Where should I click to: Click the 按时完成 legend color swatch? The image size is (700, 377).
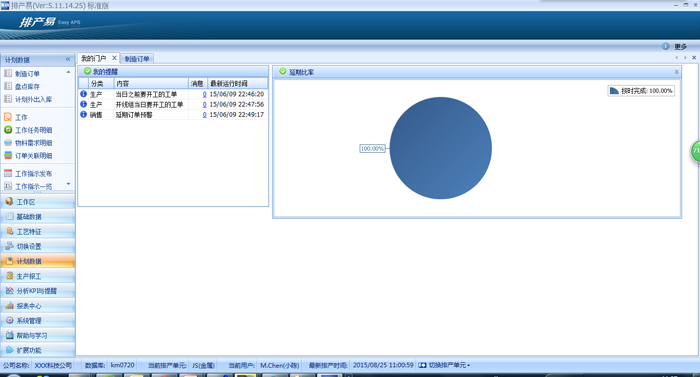click(x=614, y=91)
